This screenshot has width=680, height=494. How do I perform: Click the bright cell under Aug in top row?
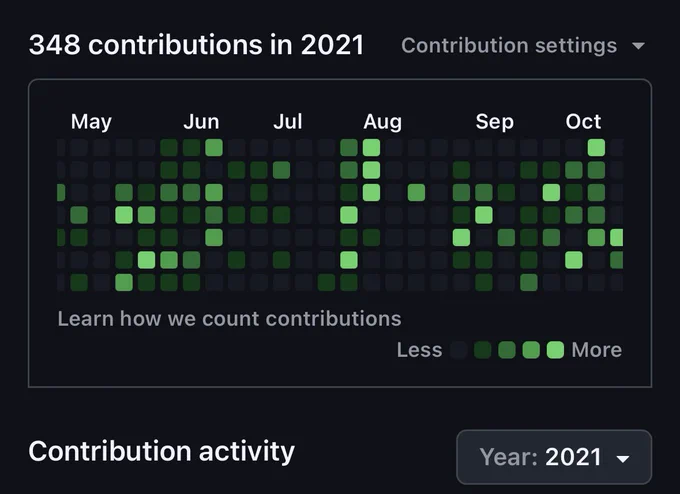tap(371, 147)
